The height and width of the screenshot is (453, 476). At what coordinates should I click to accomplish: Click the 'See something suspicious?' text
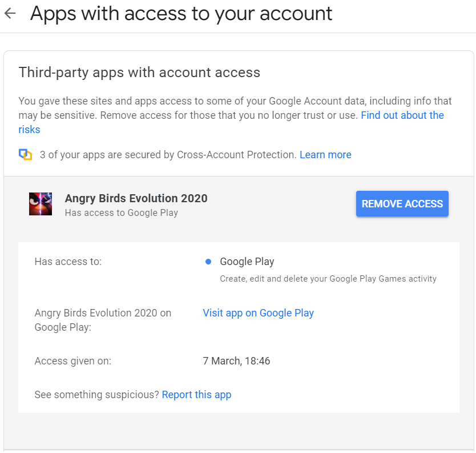tap(96, 395)
